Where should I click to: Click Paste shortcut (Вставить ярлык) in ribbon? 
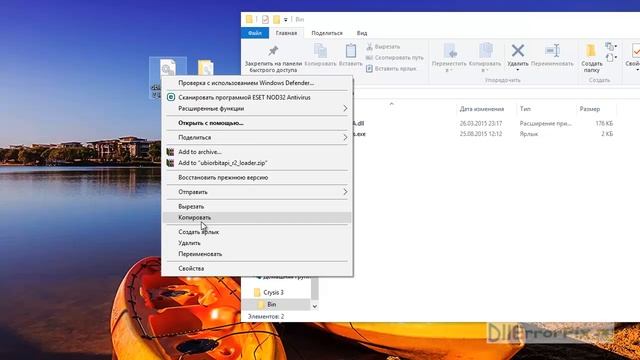tap(391, 69)
